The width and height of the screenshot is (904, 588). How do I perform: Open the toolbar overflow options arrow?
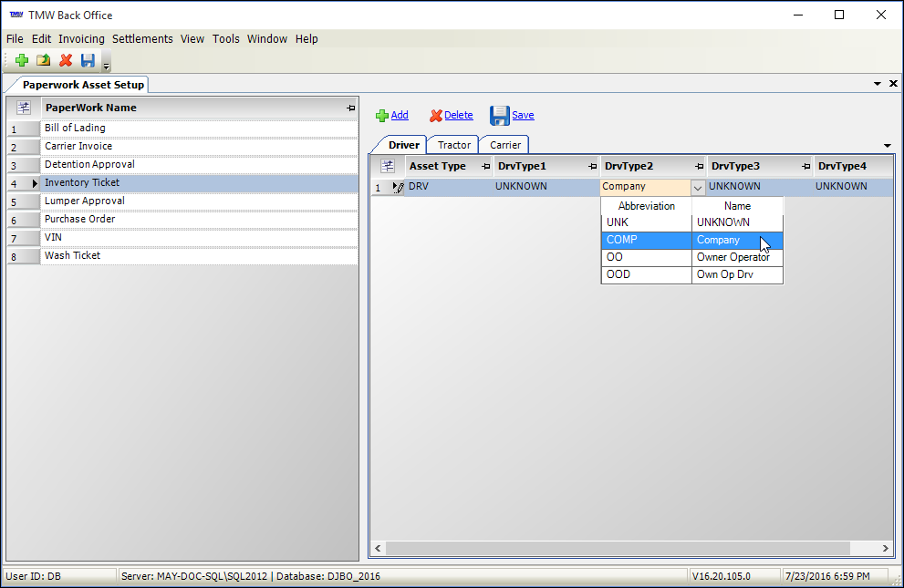(106, 67)
